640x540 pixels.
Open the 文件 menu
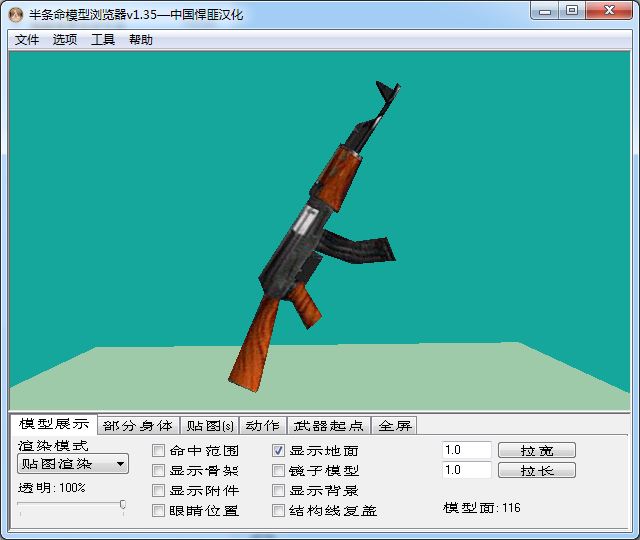point(27,40)
